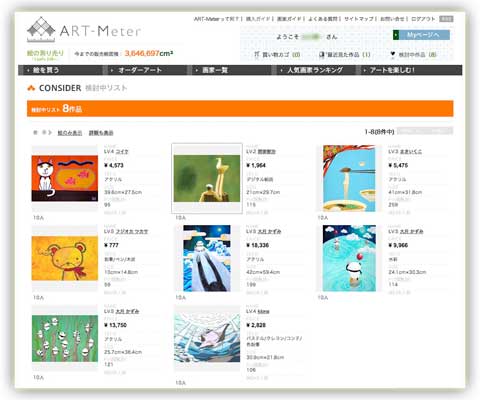
Task: Open the アートを楽しむ! menu
Action: click(392, 70)
